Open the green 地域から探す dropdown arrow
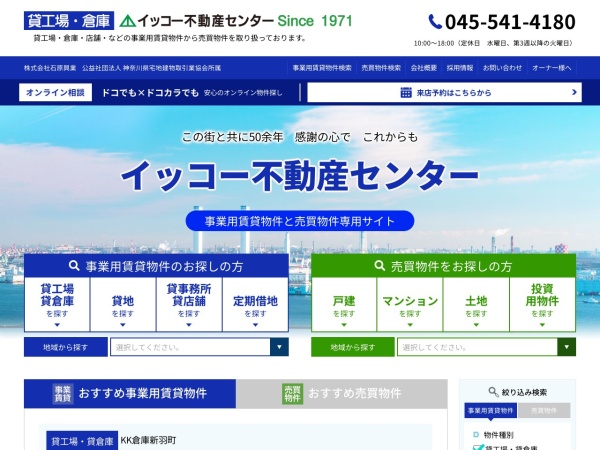This screenshot has height=450, width=600. coord(566,347)
